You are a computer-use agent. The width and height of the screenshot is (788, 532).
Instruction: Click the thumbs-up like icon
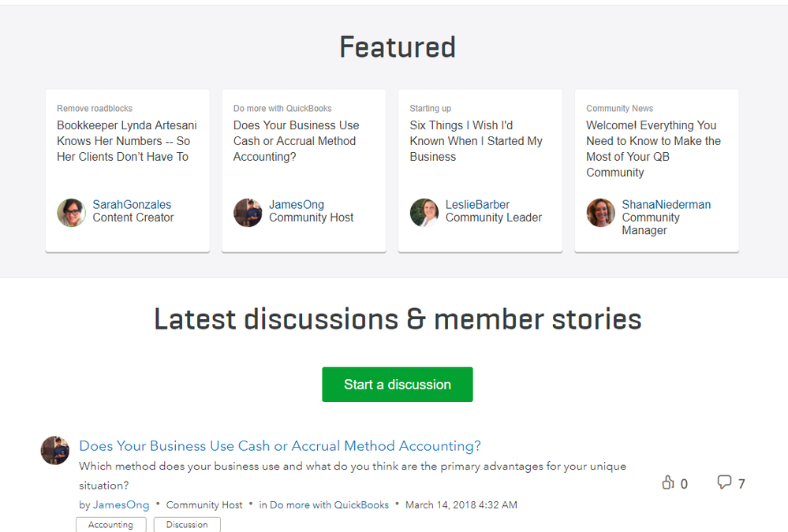668,482
